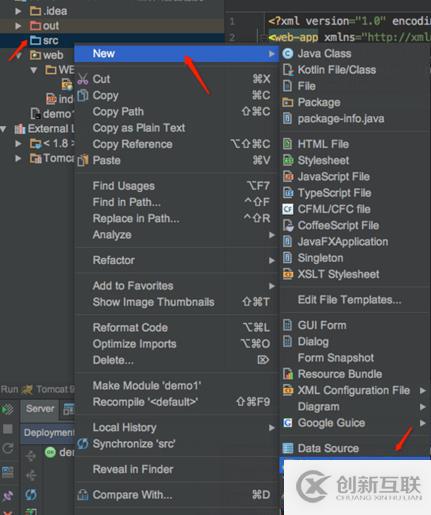Expand the .idea folder arrow
Viewport: 431px width, 515px height.
tap(18, 11)
